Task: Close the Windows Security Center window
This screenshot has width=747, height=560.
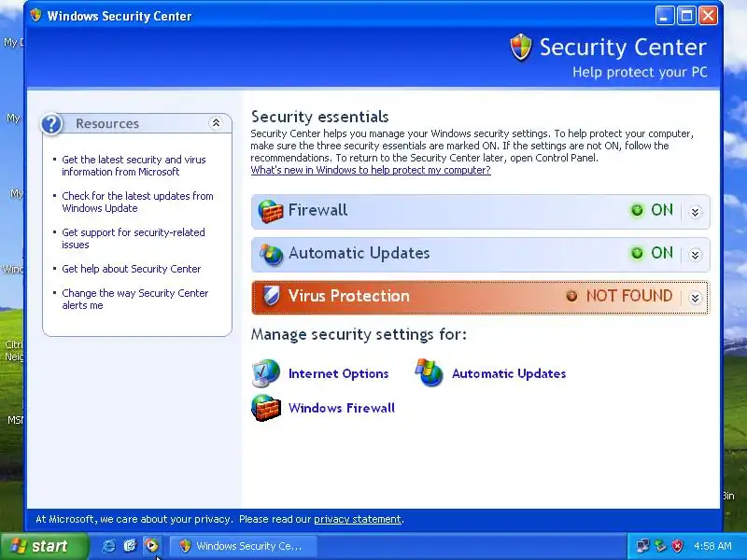Action: click(709, 16)
